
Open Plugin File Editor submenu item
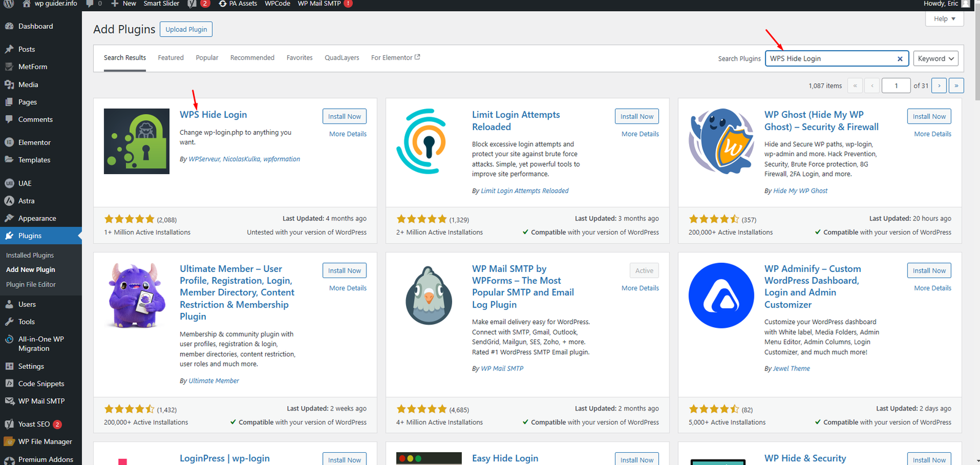31,285
